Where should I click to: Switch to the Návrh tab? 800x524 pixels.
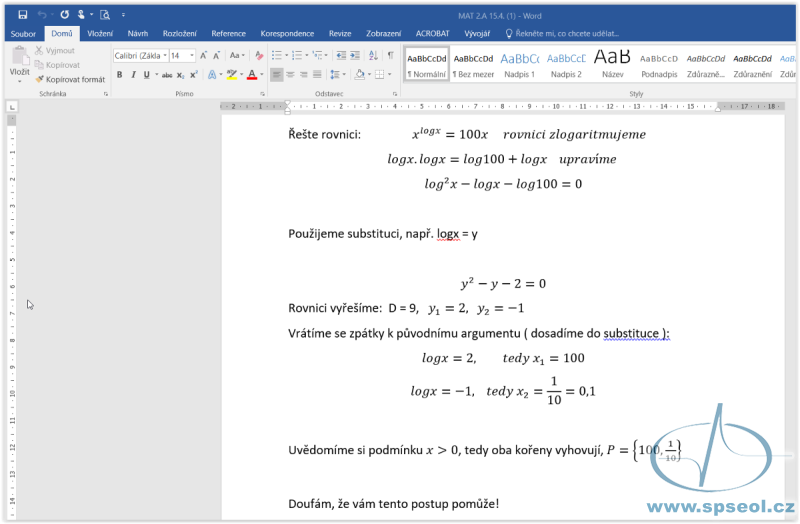click(x=138, y=34)
